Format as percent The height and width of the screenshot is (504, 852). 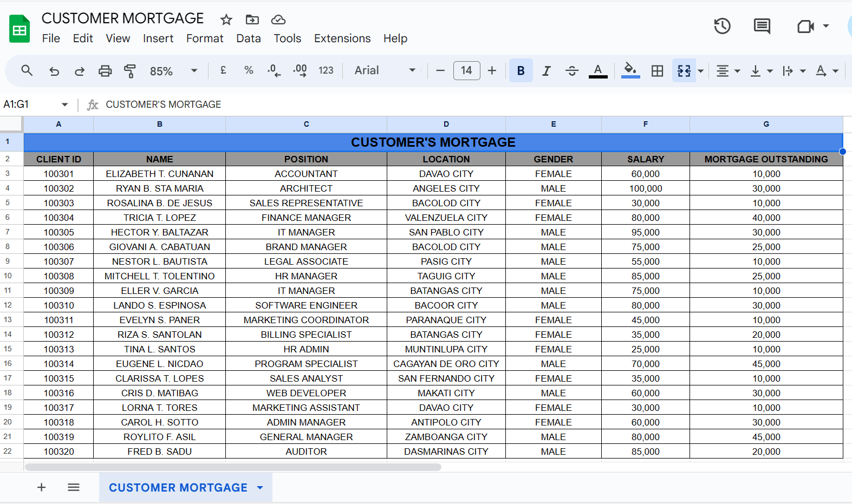pos(249,70)
